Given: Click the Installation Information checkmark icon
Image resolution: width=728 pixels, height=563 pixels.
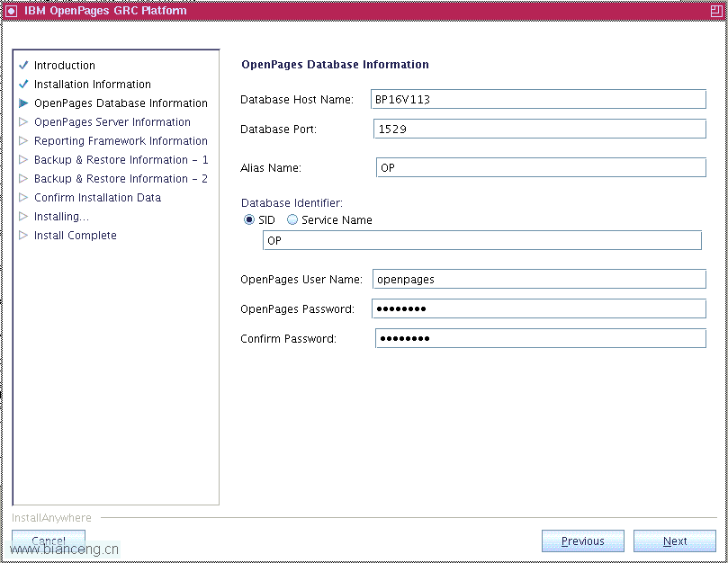Looking at the screenshot, I should (23, 84).
